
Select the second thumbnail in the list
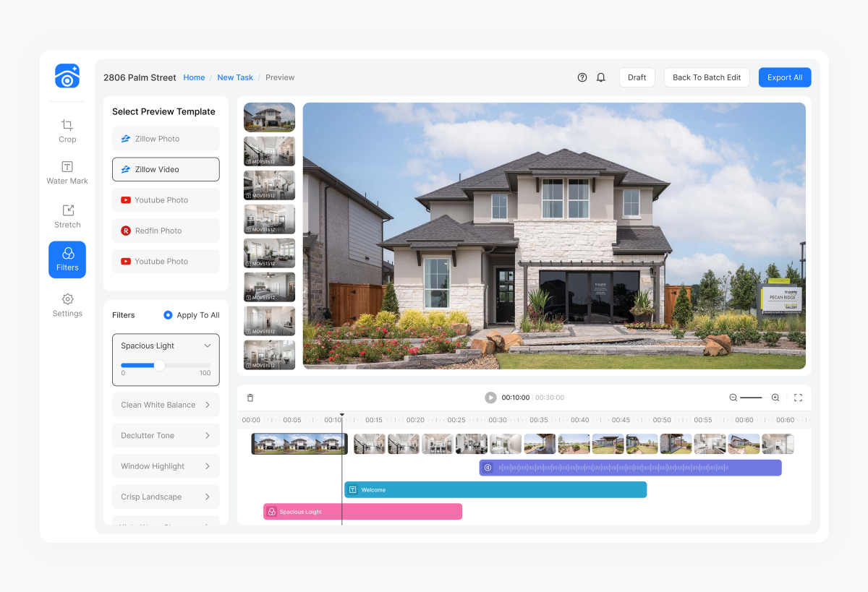click(x=269, y=151)
